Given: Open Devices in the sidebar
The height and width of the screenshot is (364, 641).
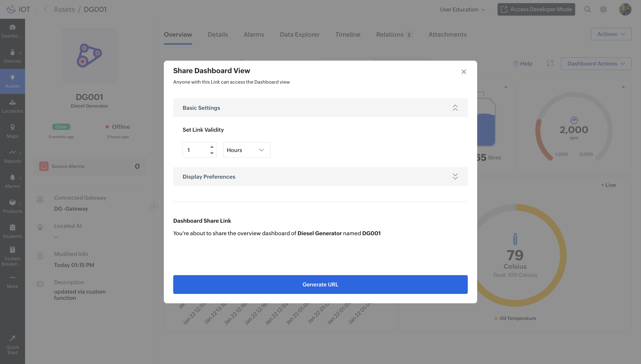Looking at the screenshot, I should click(x=12, y=56).
